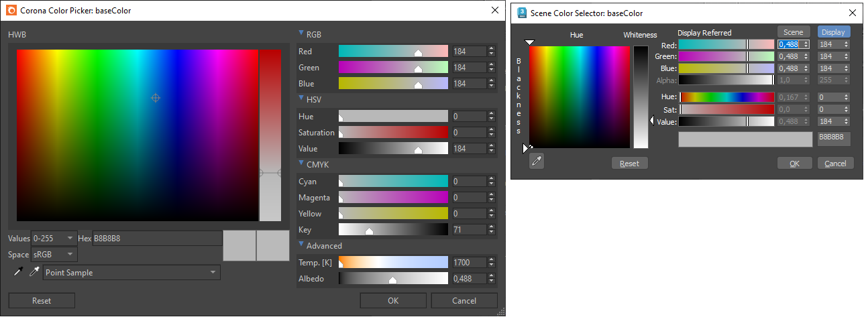Click the Whiteness arrow marker beside bar
The image size is (868, 317).
651,120
